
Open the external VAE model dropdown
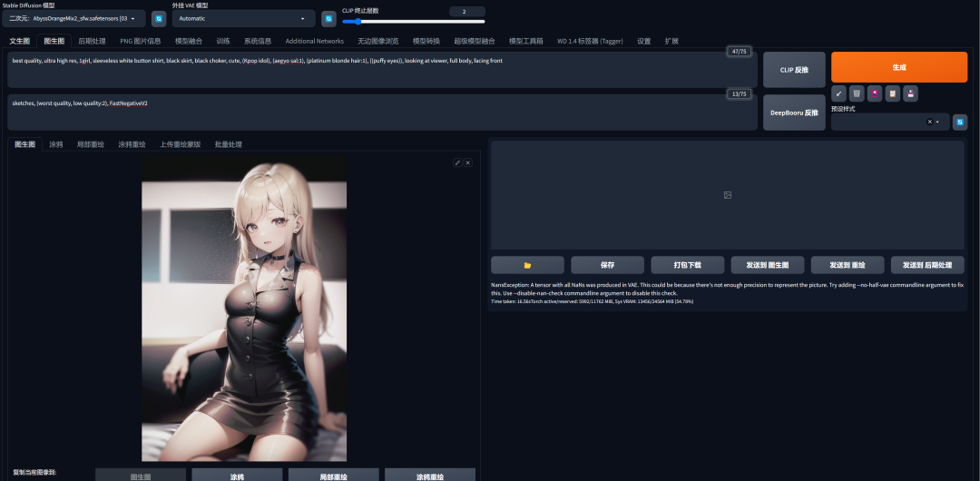point(244,19)
